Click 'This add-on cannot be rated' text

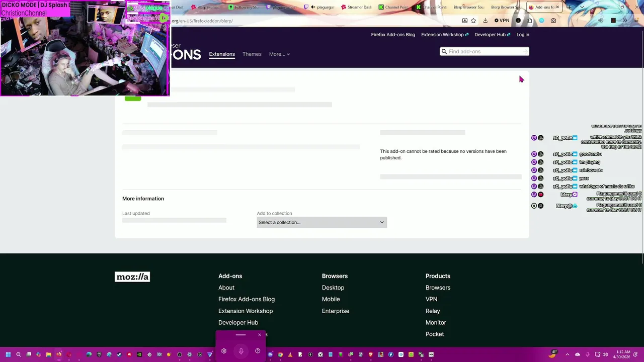443,154
